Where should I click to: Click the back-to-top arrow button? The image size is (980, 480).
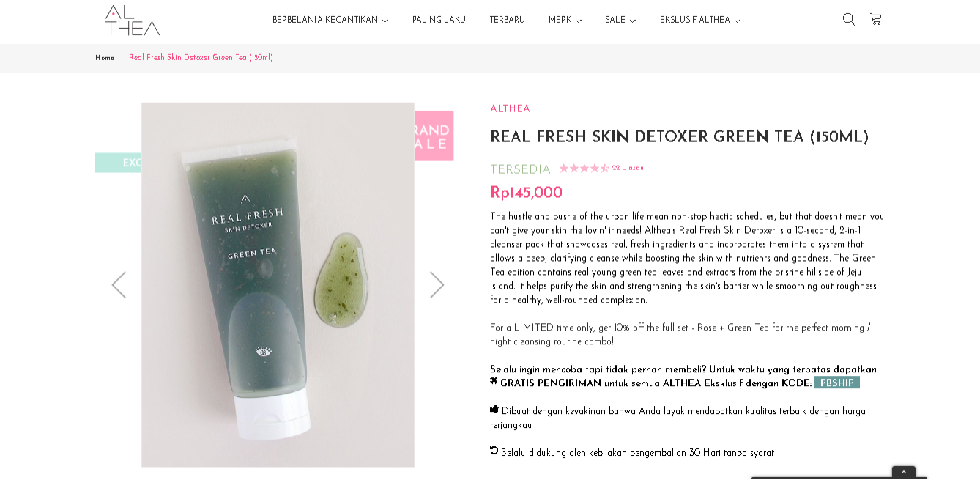tap(904, 473)
